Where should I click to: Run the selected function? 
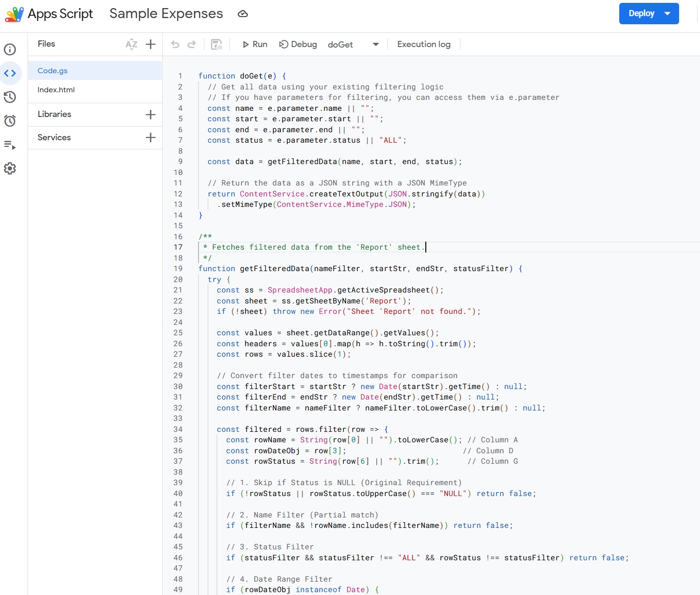click(x=255, y=44)
